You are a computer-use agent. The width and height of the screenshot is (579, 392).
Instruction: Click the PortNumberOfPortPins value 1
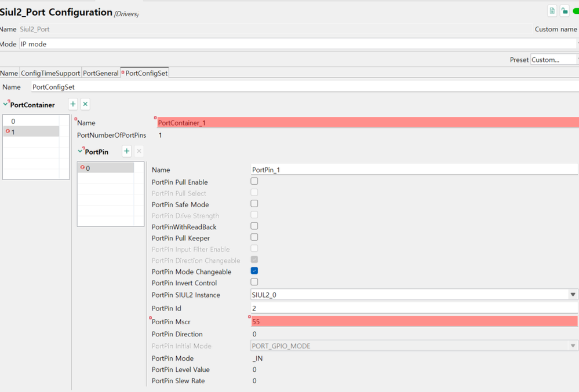click(x=161, y=135)
